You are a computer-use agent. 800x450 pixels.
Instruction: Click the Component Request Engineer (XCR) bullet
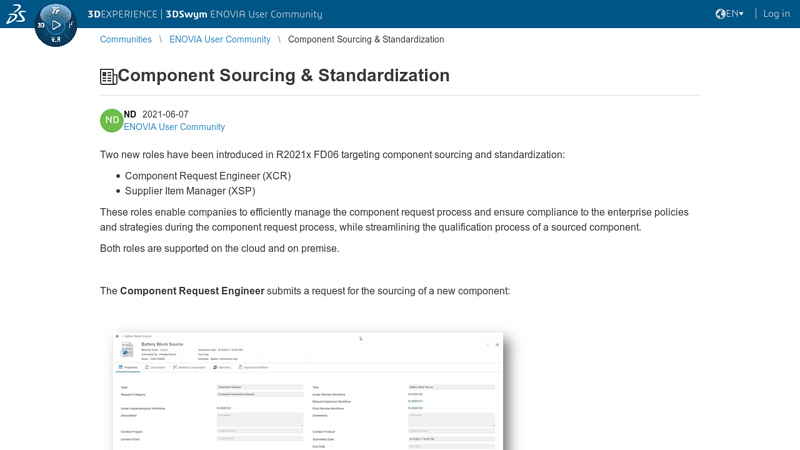[x=208, y=176]
